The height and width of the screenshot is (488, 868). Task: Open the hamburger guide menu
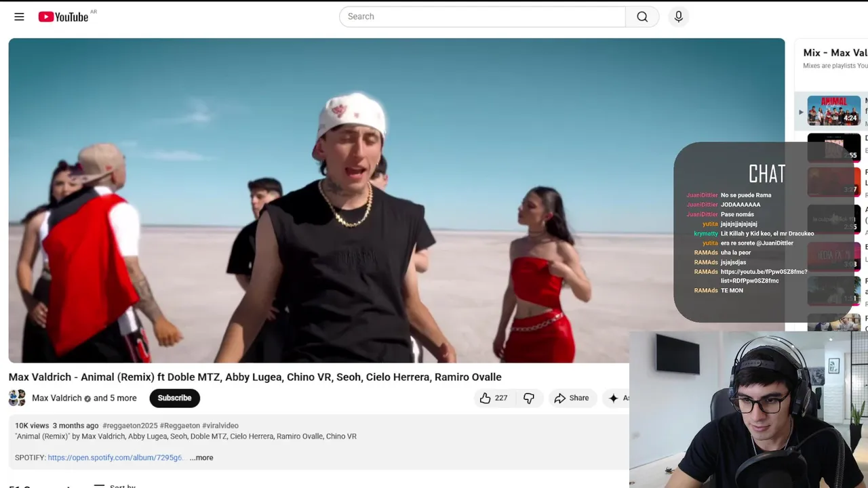tap(19, 17)
